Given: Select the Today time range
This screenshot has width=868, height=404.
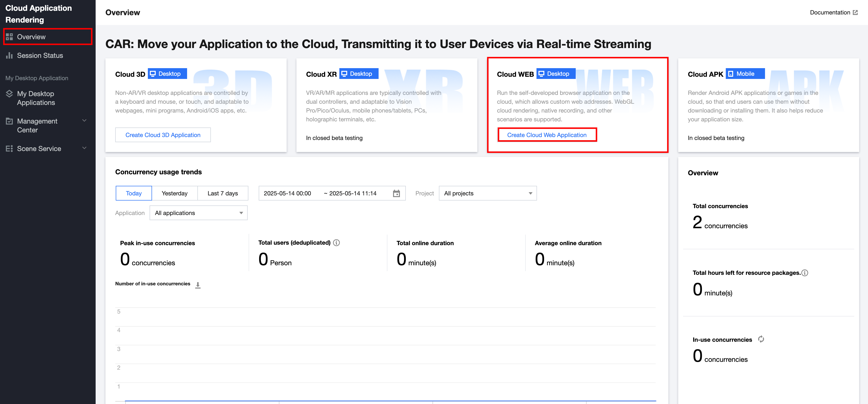Looking at the screenshot, I should pos(133,193).
